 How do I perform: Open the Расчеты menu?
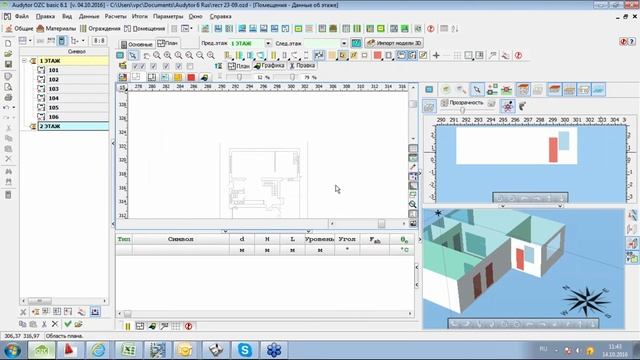(x=116, y=16)
